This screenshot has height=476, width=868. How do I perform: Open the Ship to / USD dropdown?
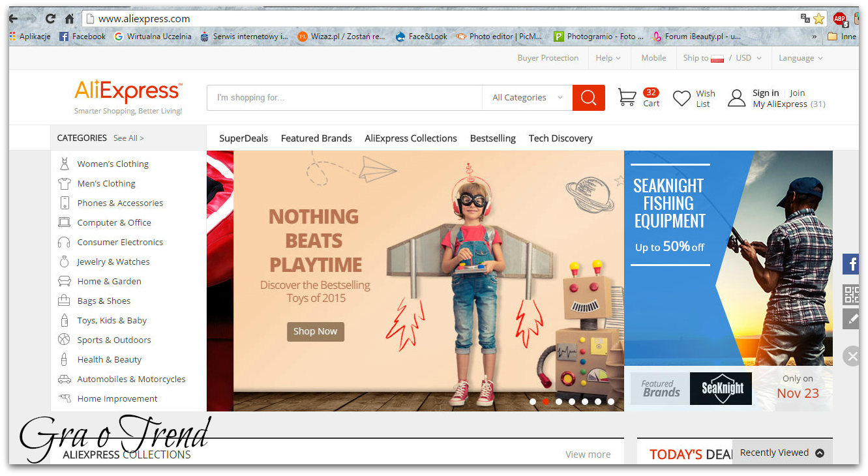722,58
